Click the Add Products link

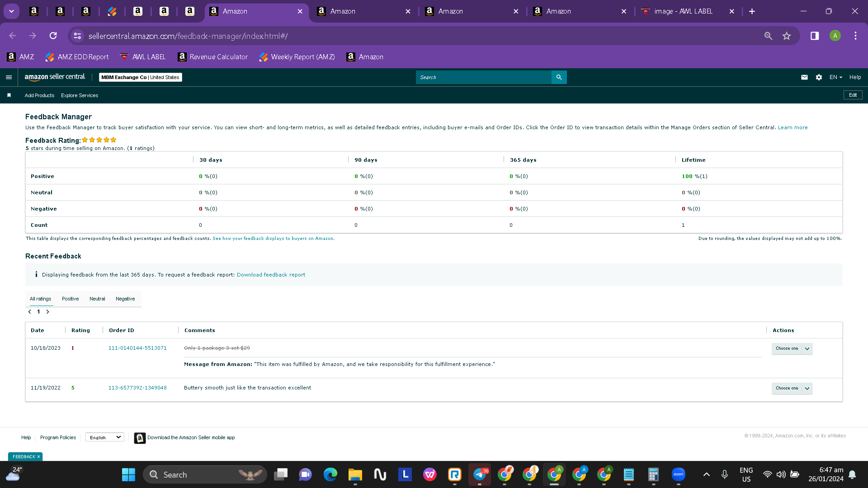coord(39,95)
